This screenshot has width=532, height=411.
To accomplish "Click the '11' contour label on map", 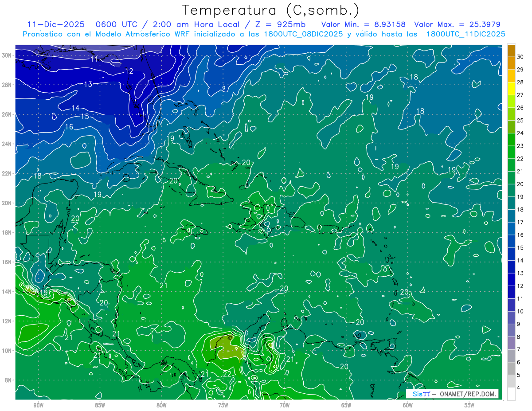I will click(94, 59).
